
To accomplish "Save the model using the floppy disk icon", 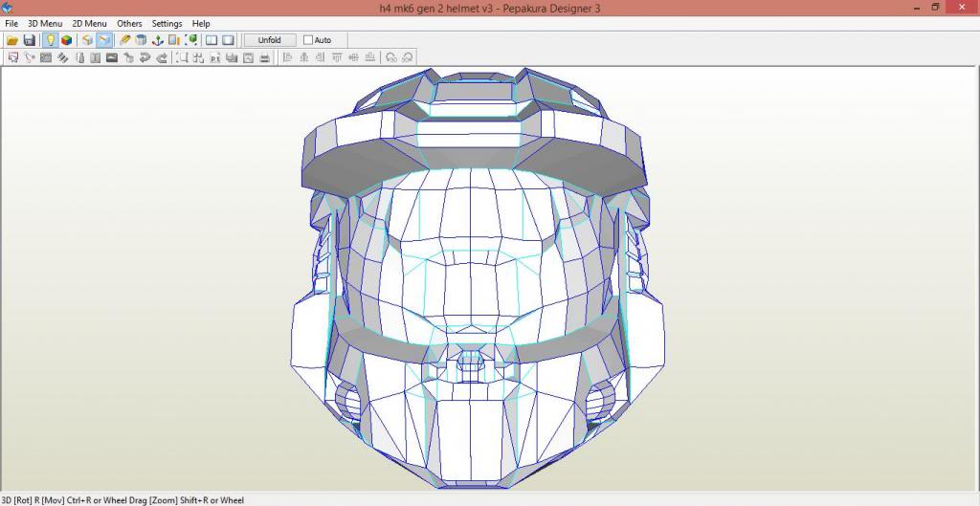I will 29,40.
